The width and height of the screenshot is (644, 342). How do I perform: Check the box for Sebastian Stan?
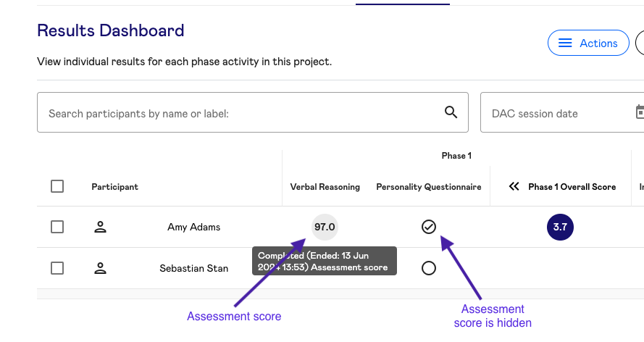[x=57, y=268]
